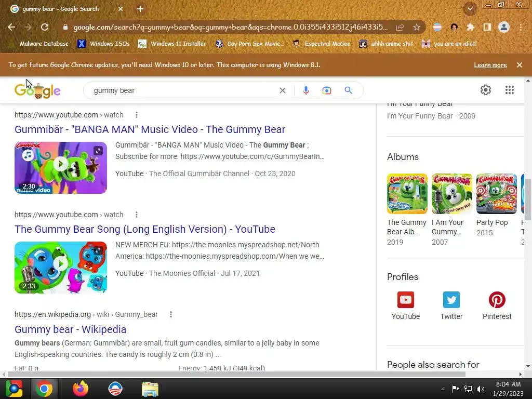Open the Malware Database bookmark
Image resolution: width=532 pixels, height=399 pixels.
(39, 44)
